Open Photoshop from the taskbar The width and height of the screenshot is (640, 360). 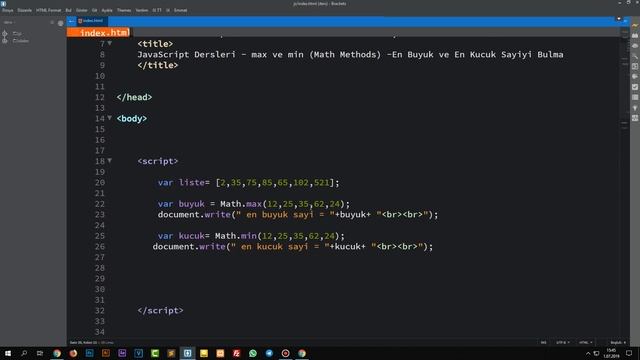[x=89, y=353]
